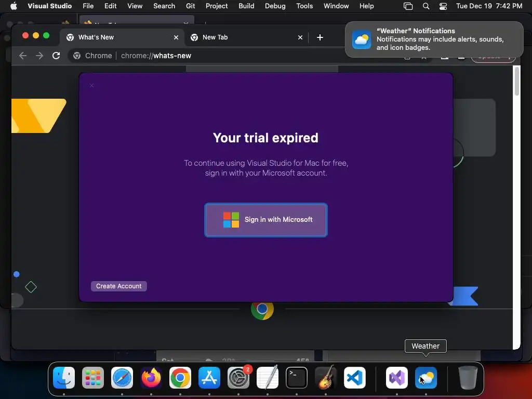The image size is (532, 399).
Task: Open Terminal from the dock
Action: point(297,378)
